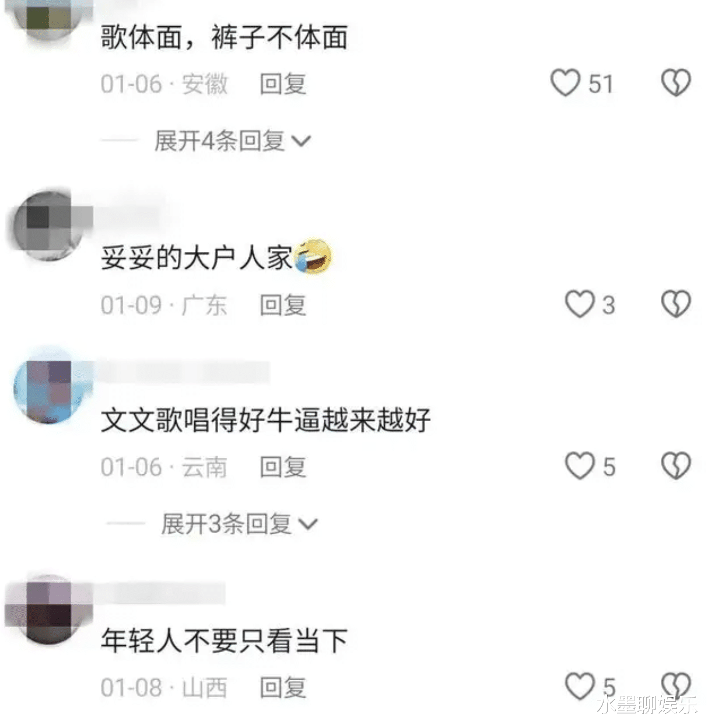Dislike the 歌体面 comment from 安徽

coord(675,83)
